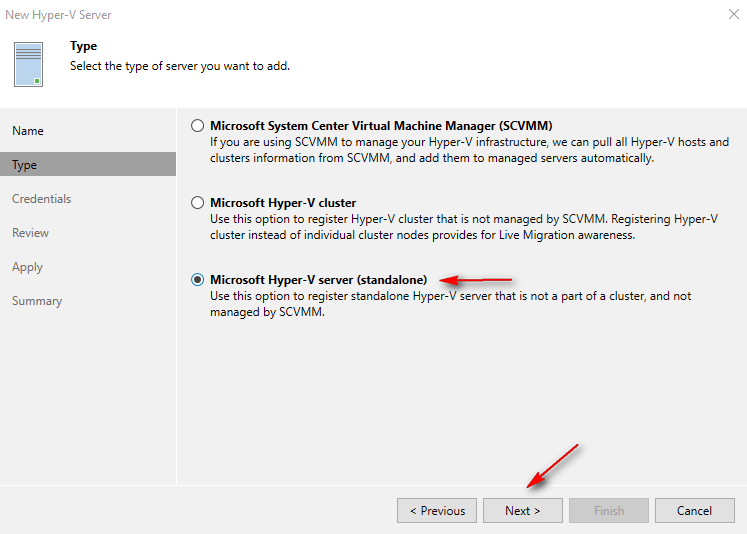
Task: Click the greyed-out Finish button
Action: [x=608, y=511]
